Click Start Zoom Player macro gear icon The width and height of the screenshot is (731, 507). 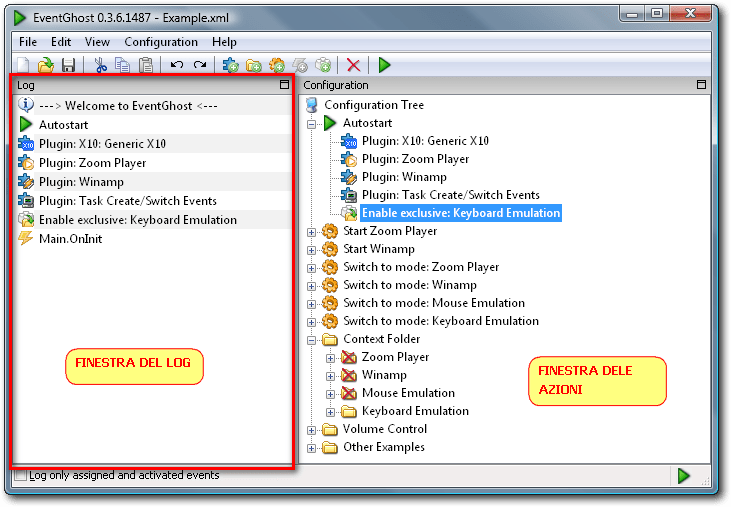[330, 231]
